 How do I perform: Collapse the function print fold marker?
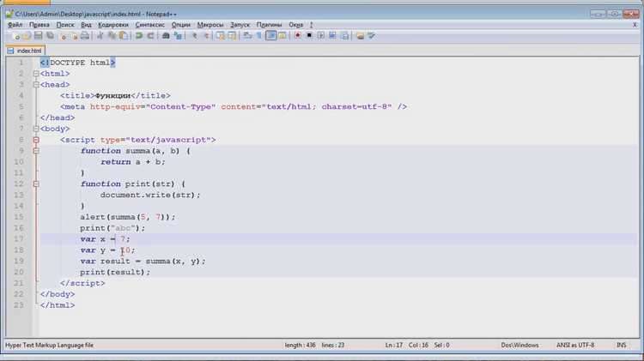coord(36,184)
